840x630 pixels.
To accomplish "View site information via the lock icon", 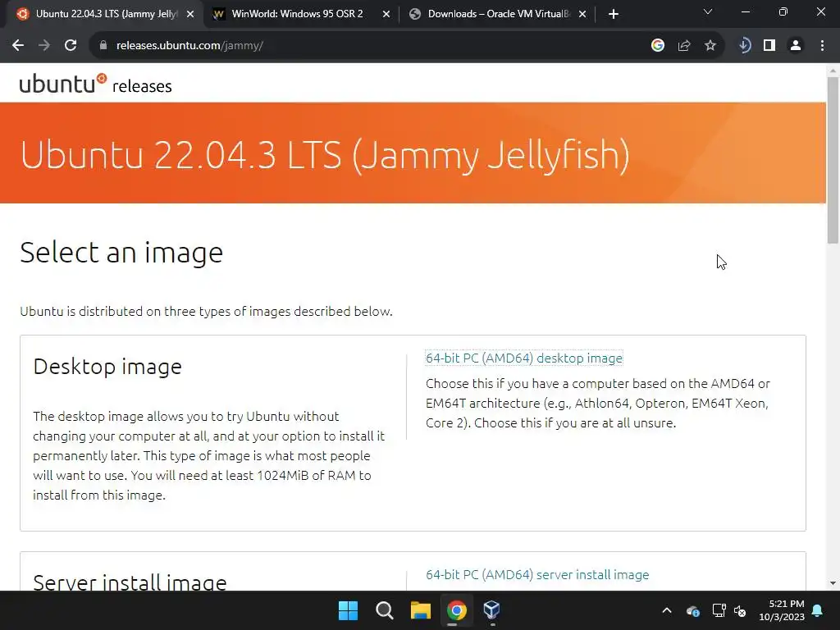I will click(x=103, y=46).
